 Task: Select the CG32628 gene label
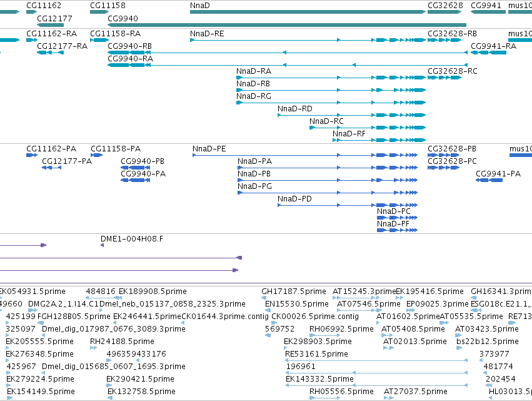pyautogui.click(x=445, y=6)
